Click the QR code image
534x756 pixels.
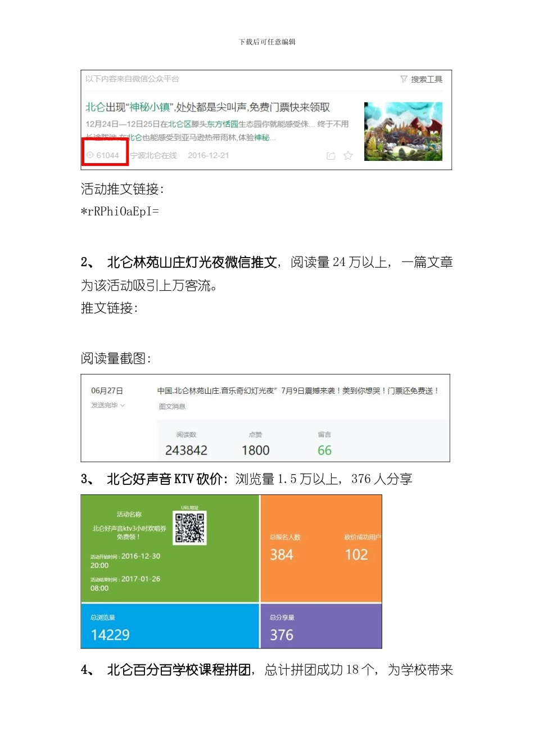(x=190, y=528)
